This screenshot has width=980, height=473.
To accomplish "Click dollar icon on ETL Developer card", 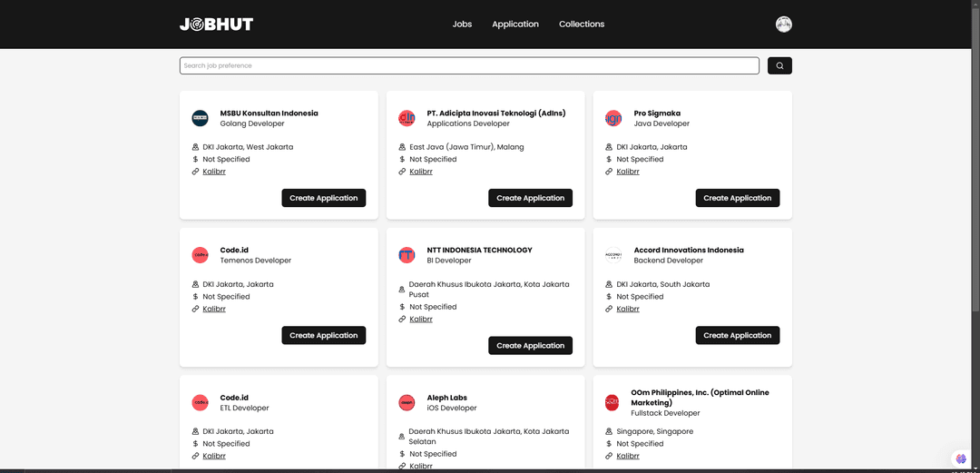I will click(x=195, y=444).
